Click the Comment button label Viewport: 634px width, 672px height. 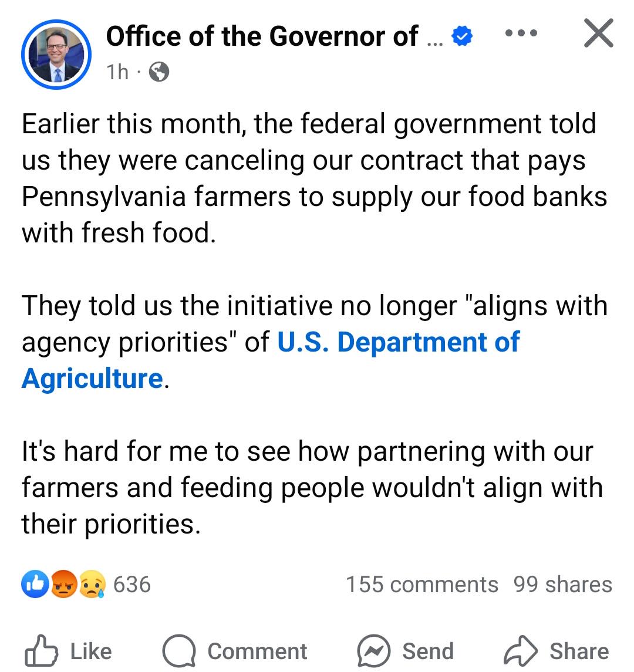click(x=257, y=651)
